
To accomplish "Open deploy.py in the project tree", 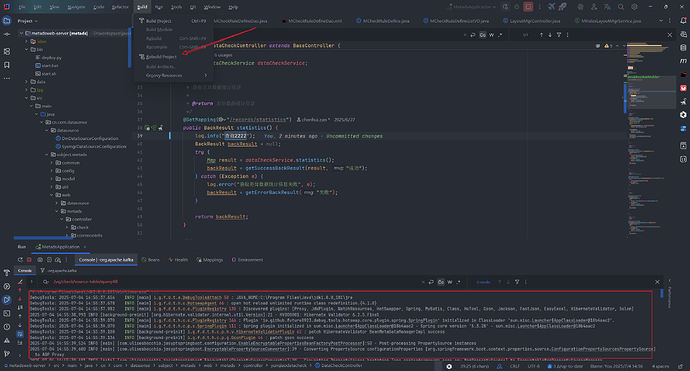I will (x=48, y=58).
